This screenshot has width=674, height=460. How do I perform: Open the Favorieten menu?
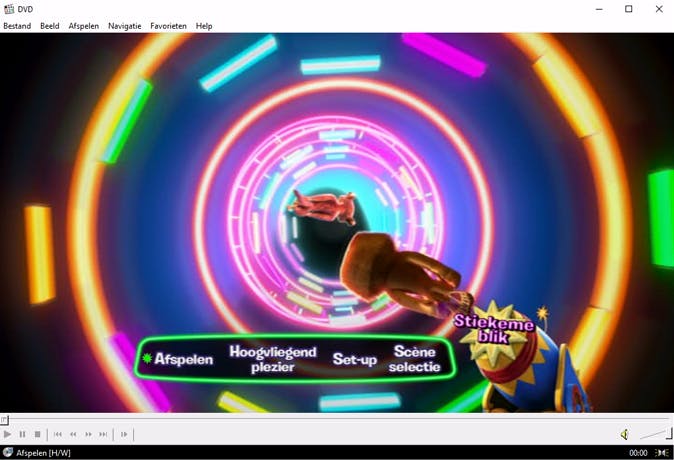(x=168, y=26)
